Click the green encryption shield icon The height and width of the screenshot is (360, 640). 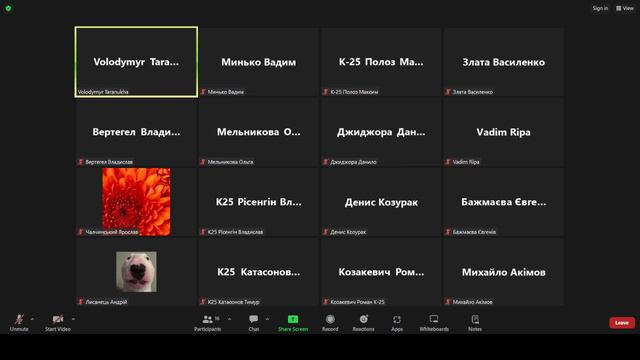(x=8, y=8)
